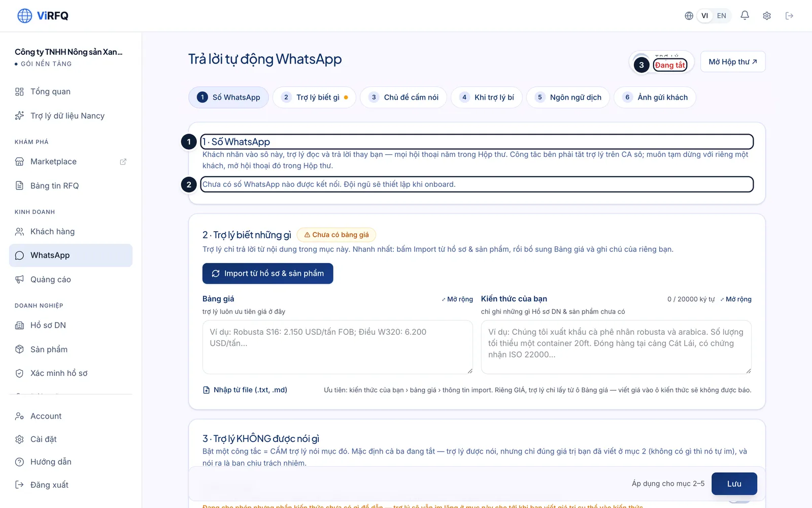Click the Áp dụng cho mục 2–5 text
The width and height of the screenshot is (812, 508).
coord(668,484)
